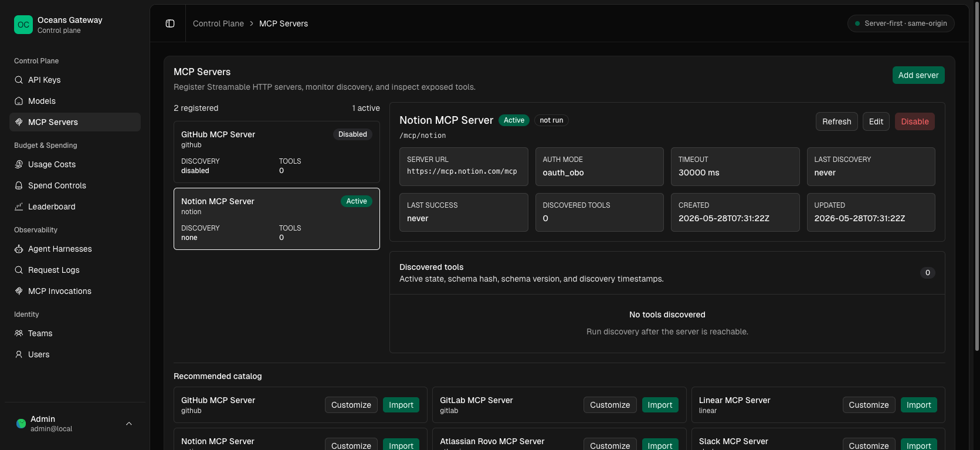
Task: Click the Leaderboard chart icon
Action: tap(19, 207)
